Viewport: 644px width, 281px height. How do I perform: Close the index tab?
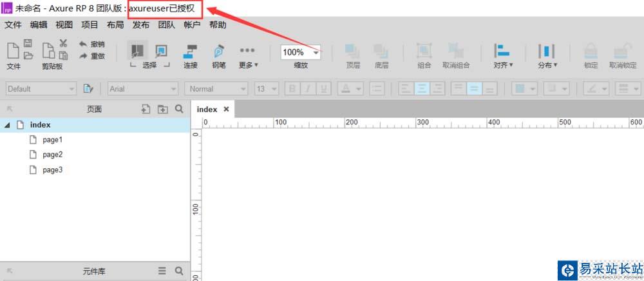226,110
